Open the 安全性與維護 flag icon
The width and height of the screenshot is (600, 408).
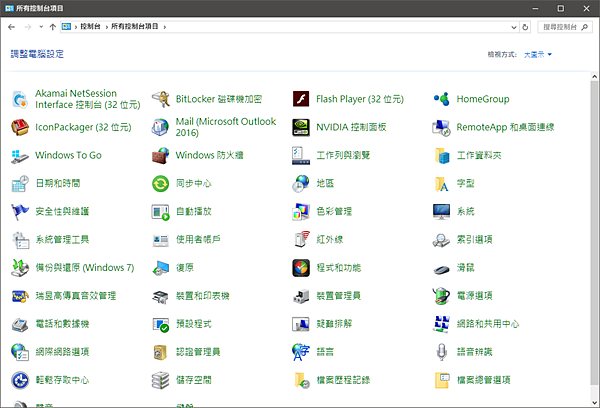pyautogui.click(x=20, y=211)
